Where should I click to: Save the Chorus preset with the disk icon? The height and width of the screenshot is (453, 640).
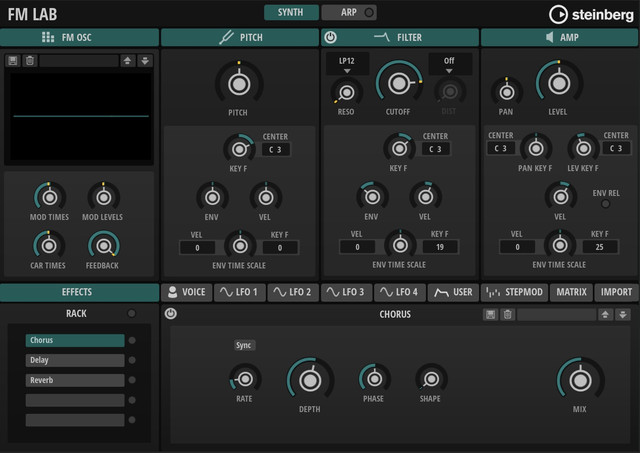click(491, 314)
